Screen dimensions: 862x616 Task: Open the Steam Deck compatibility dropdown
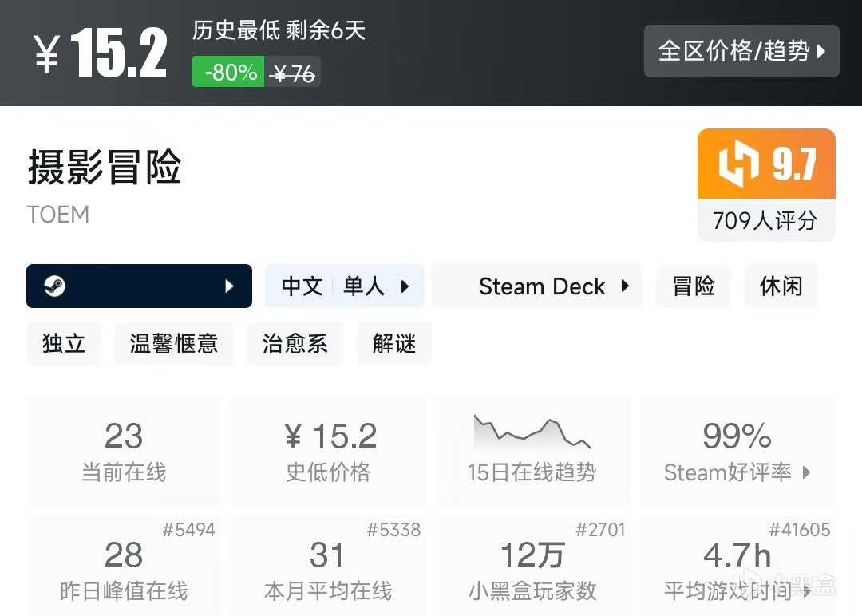536,286
